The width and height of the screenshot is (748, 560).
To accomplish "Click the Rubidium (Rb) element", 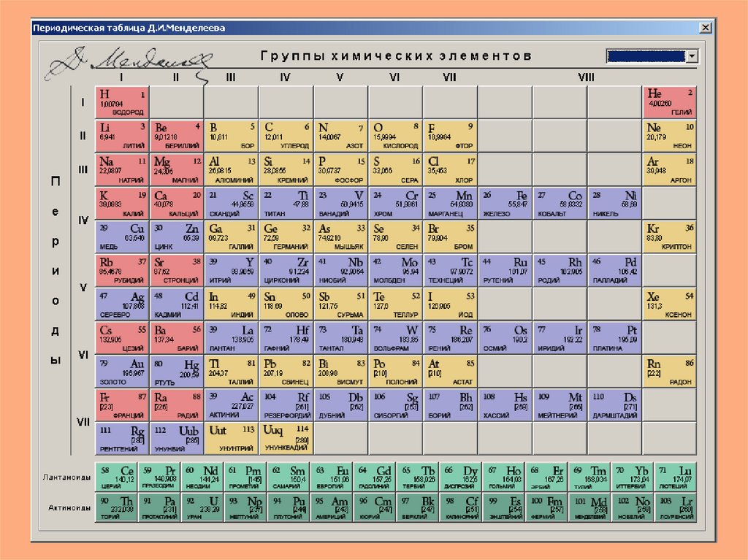I will [x=122, y=270].
